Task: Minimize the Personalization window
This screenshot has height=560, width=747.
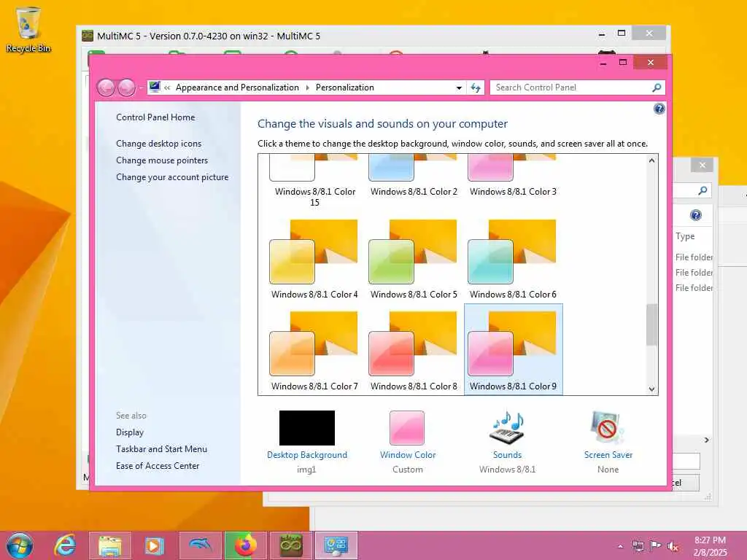Action: tap(603, 63)
